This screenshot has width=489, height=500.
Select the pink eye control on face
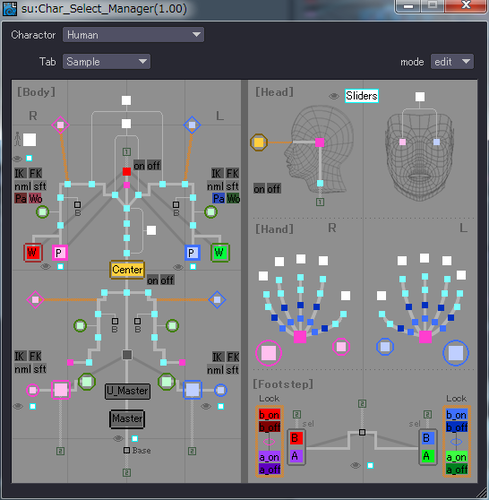(x=403, y=142)
